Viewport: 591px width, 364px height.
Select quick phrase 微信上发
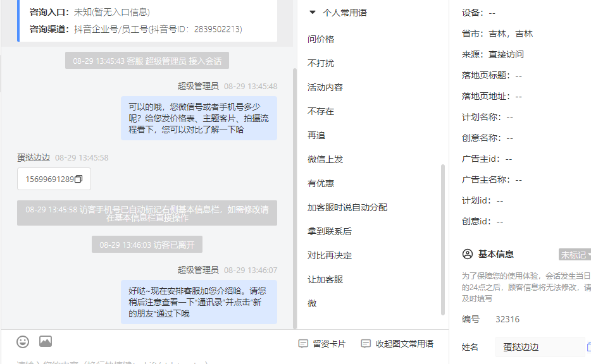(x=325, y=160)
